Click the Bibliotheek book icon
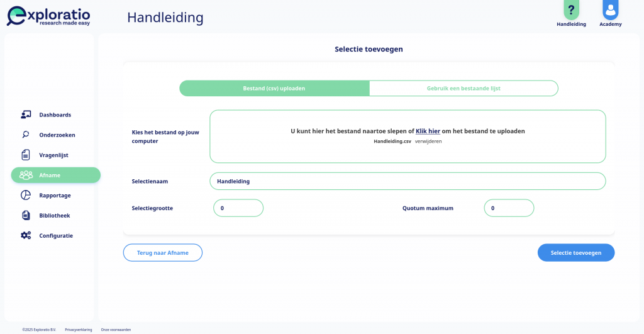The width and height of the screenshot is (644, 334). (26, 215)
